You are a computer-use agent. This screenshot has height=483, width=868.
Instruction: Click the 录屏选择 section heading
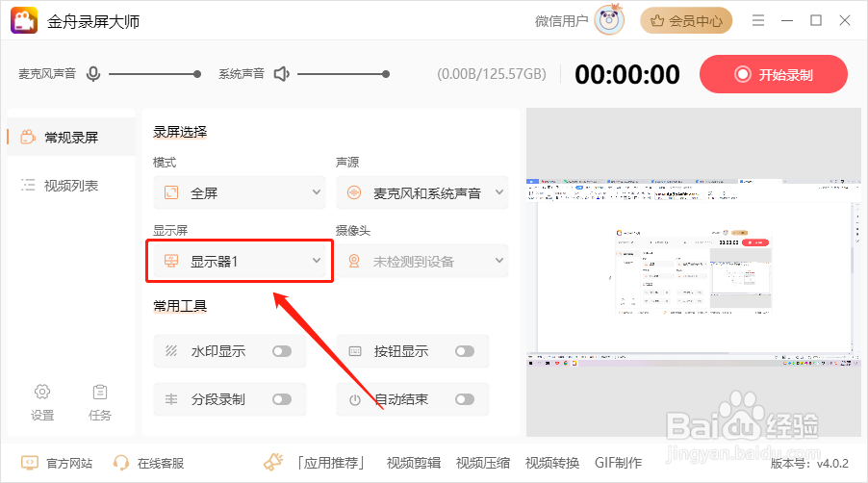[x=180, y=132]
